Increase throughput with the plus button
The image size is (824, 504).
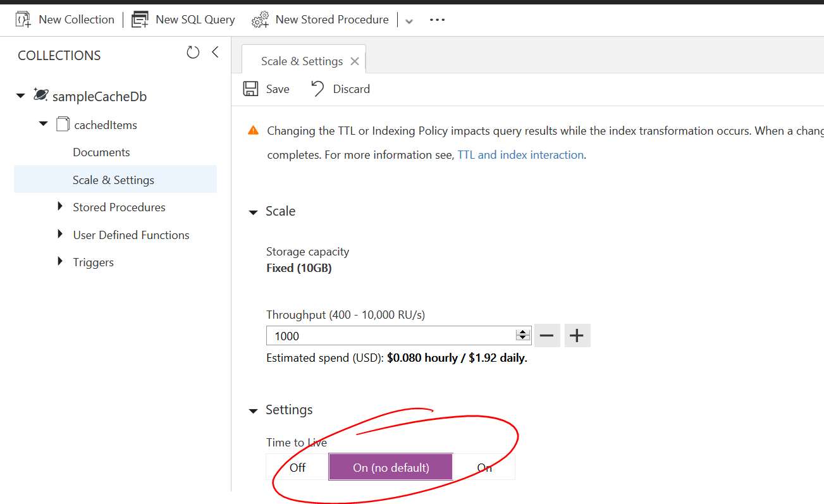coord(577,335)
